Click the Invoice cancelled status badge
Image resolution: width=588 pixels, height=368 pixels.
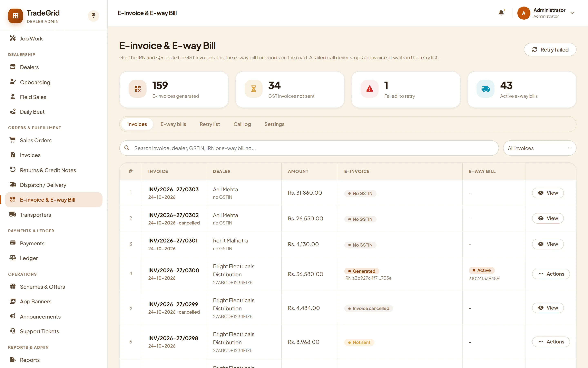[x=369, y=308]
